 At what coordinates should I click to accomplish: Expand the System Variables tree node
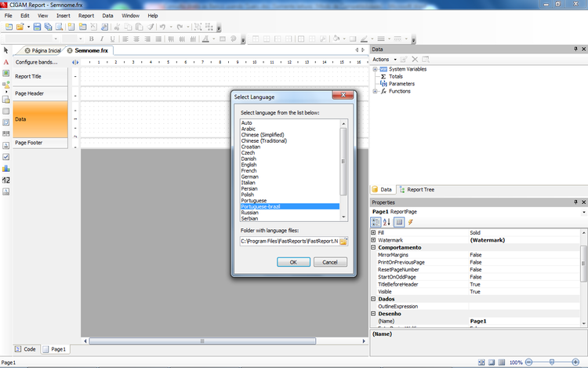coord(375,69)
